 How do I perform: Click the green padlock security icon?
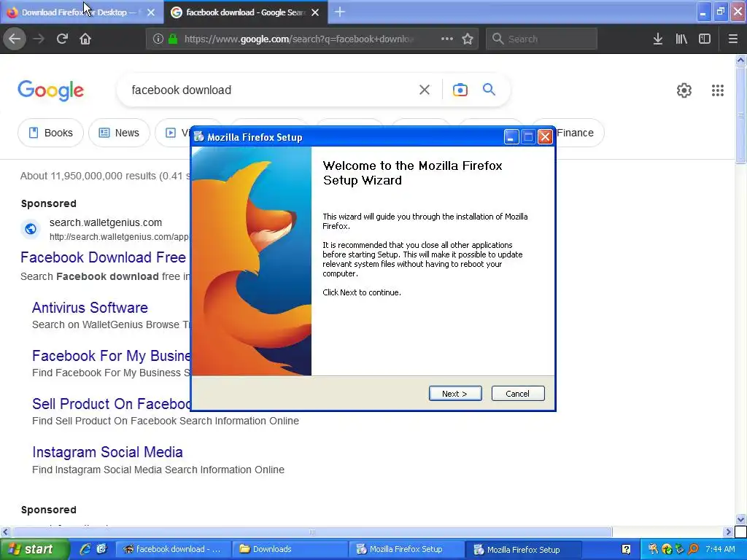click(x=173, y=39)
